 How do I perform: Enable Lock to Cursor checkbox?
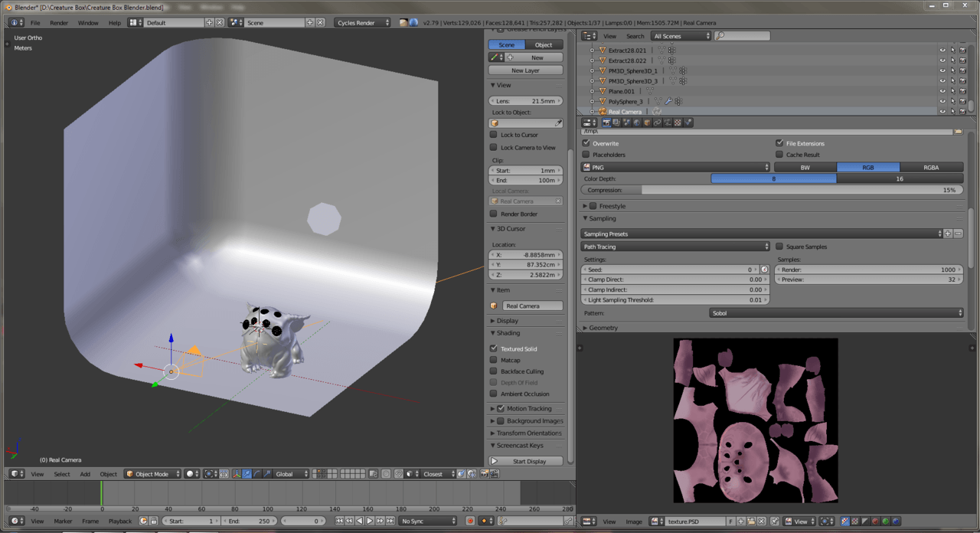[494, 135]
